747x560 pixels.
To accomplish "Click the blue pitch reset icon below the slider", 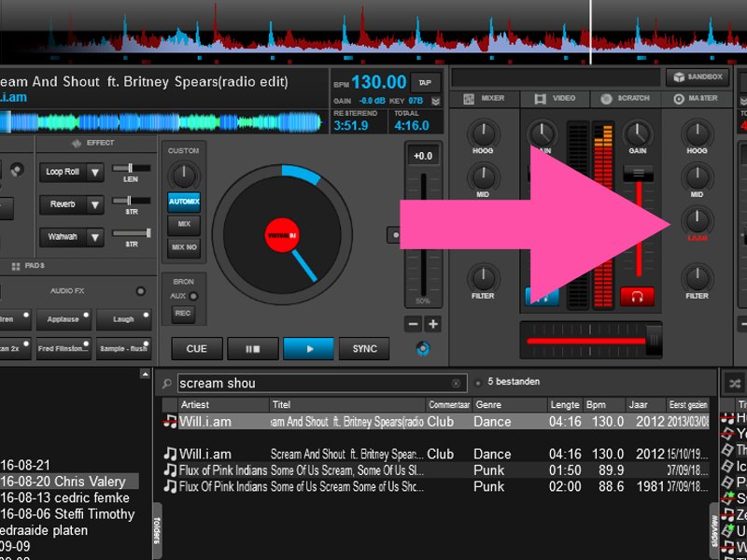I will [423, 349].
